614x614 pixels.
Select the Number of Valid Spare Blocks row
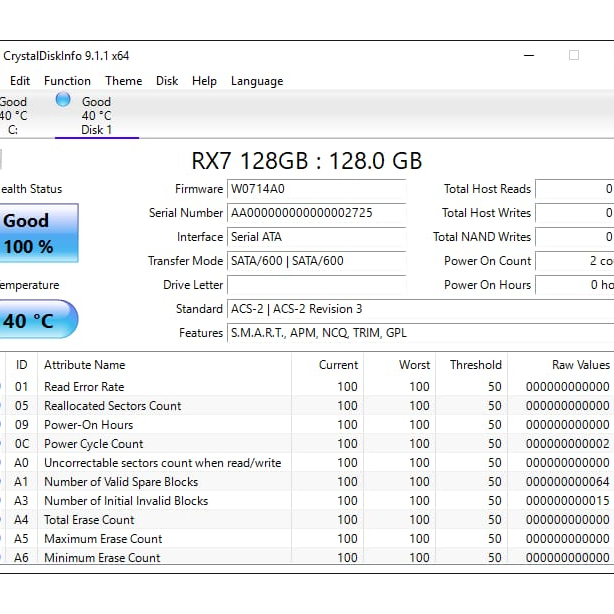pos(307,482)
